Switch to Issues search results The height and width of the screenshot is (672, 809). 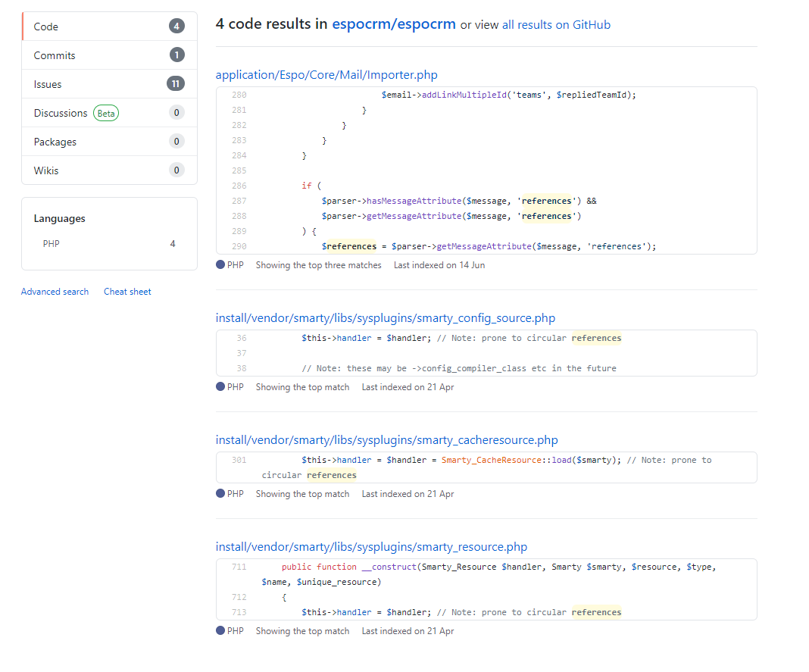[x=48, y=84]
